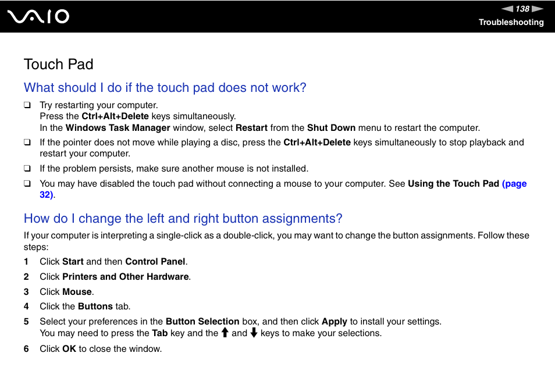Click the square bullet before "If the problem persists"
The height and width of the screenshot is (392, 555).
(27, 169)
